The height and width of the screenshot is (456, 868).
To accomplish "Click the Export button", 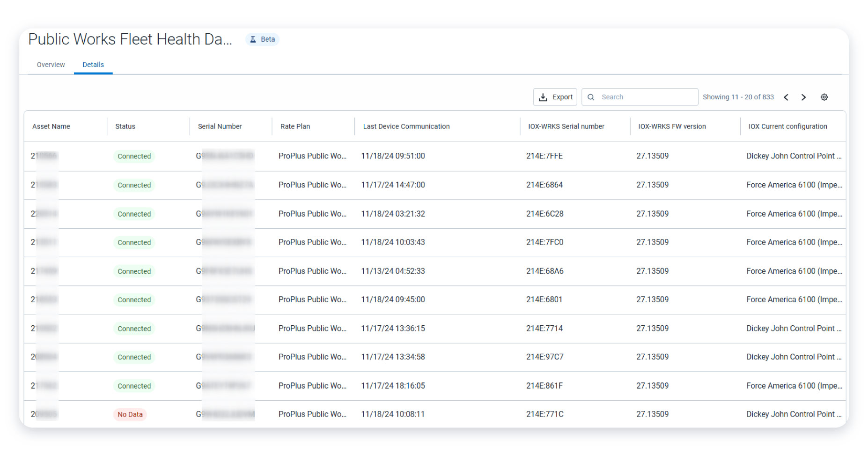I will click(555, 97).
